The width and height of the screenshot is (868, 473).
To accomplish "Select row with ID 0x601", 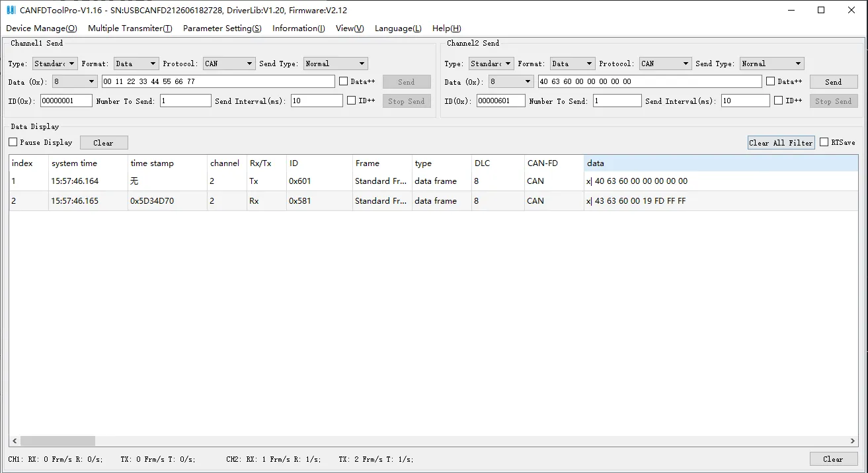I will tap(434, 181).
